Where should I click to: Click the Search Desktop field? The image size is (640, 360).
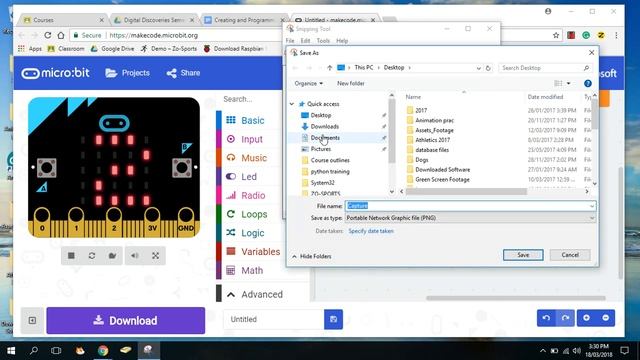point(544,68)
